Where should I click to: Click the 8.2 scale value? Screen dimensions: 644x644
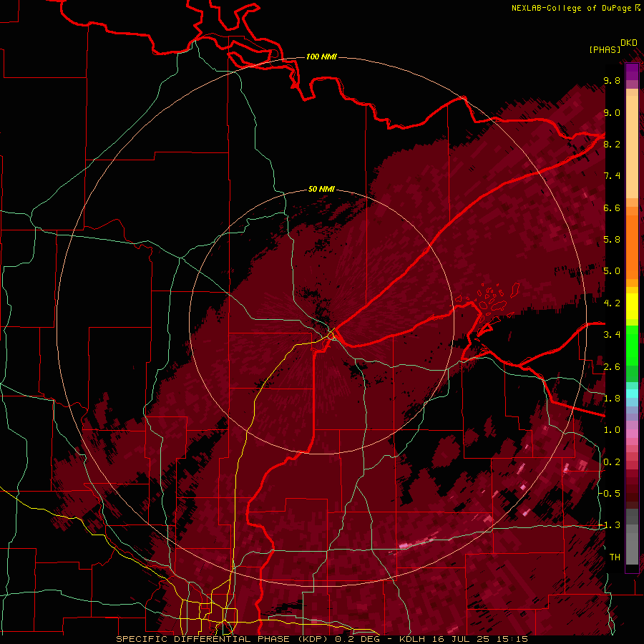612,144
